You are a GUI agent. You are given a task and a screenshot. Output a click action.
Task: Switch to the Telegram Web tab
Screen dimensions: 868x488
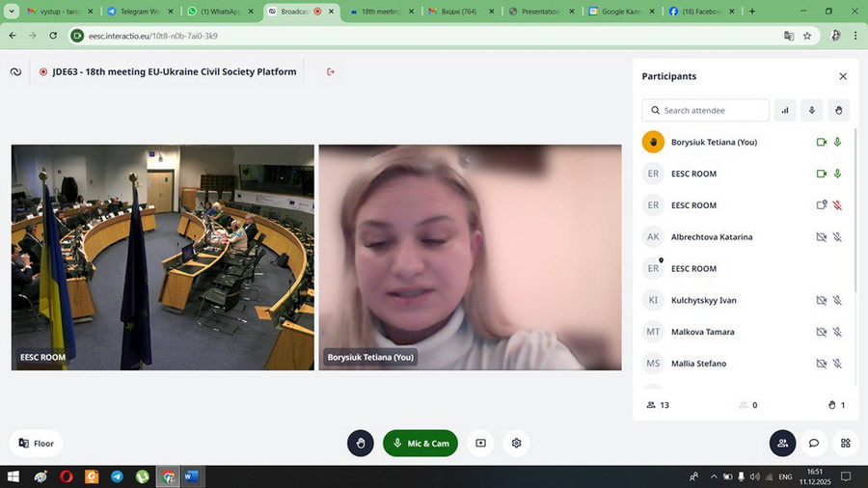coord(140,11)
